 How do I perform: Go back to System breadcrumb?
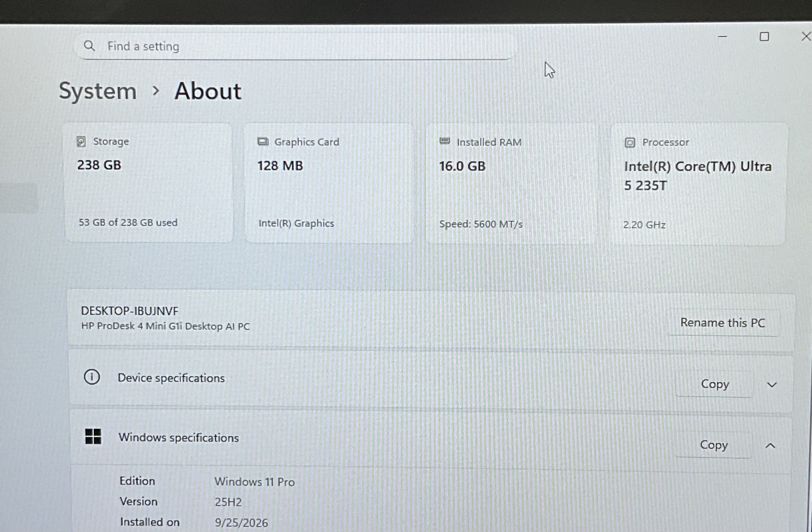98,91
